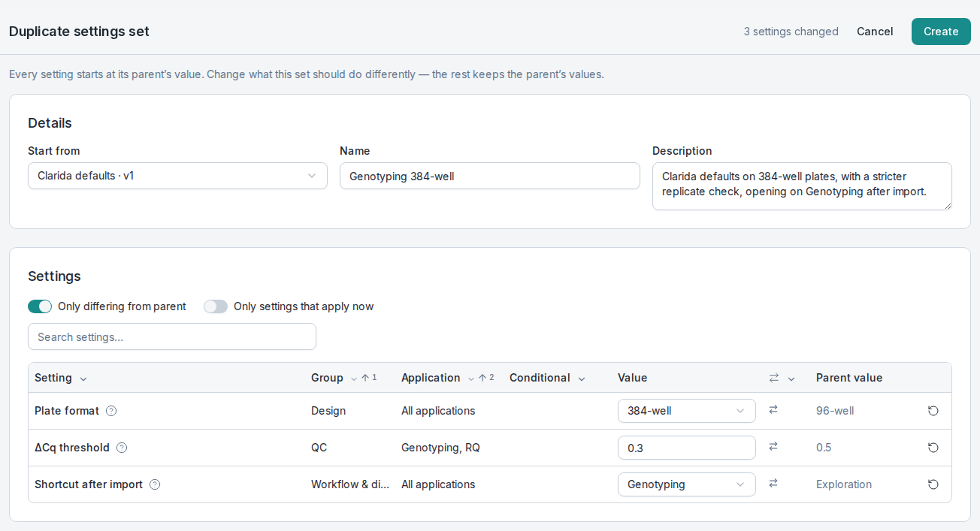Click the Create button
This screenshot has width=980, height=531.
coord(941,32)
